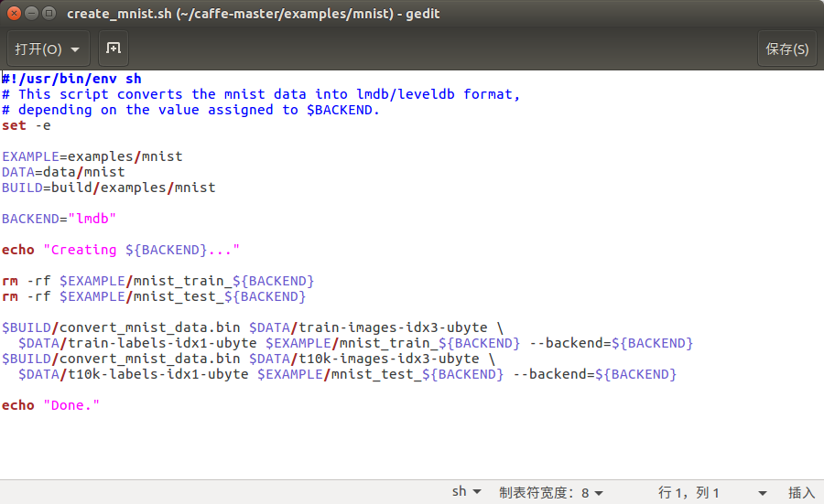Save the file with 保存(S)
824x504 pixels.
pos(786,48)
